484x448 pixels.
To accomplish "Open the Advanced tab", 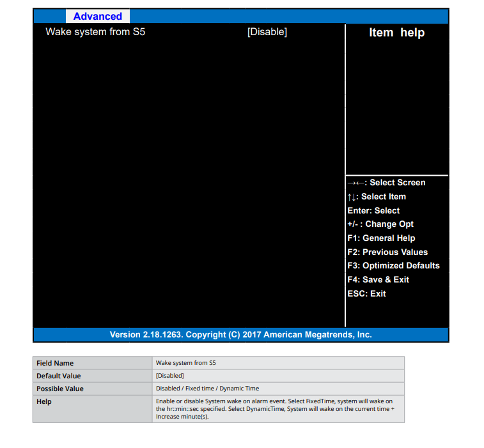I will point(97,17).
